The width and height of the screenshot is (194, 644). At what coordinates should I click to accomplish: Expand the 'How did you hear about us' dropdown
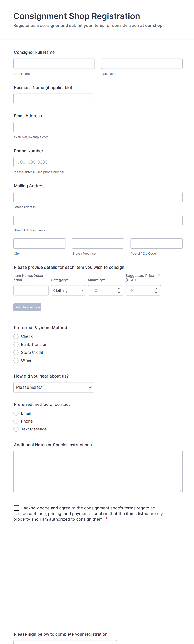click(54, 387)
